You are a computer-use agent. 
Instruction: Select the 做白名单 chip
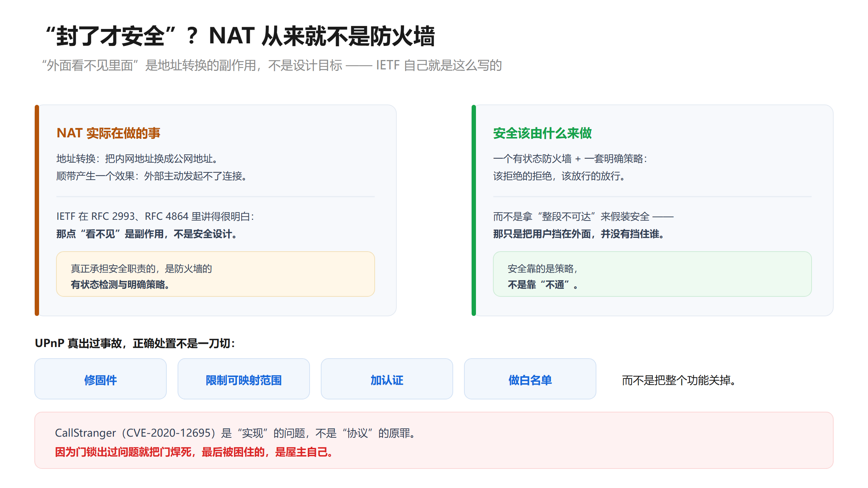(x=530, y=379)
